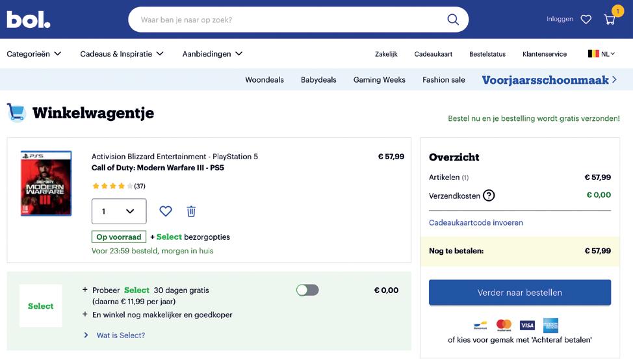Click Cadeaukaartcode invoeren link

coord(476,223)
